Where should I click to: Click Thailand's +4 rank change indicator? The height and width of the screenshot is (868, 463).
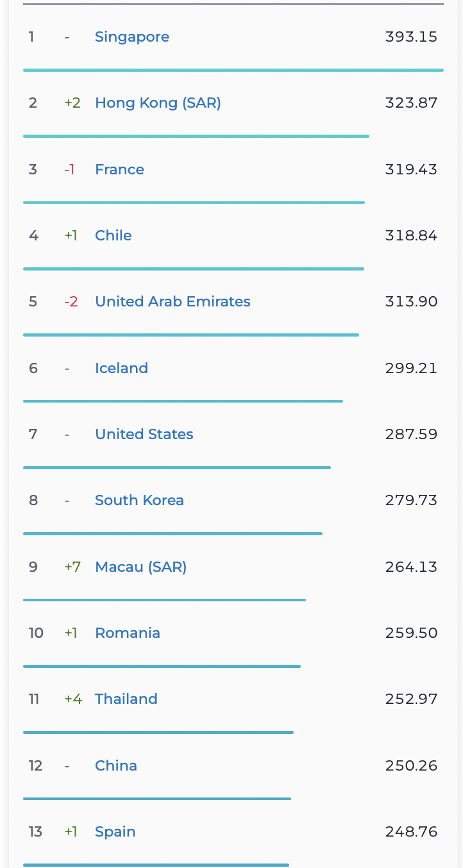point(73,699)
